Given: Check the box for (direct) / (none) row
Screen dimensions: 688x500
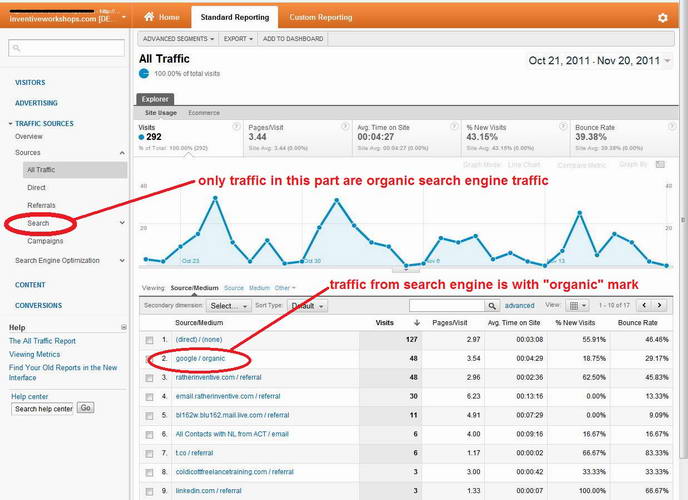Looking at the screenshot, I should (149, 340).
